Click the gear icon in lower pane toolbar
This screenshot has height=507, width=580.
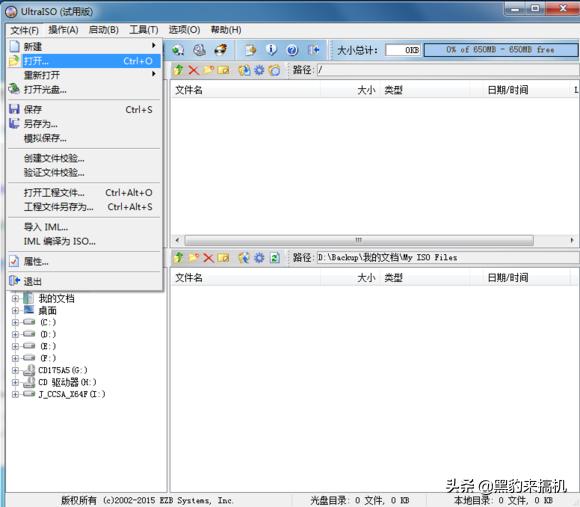(x=259, y=257)
